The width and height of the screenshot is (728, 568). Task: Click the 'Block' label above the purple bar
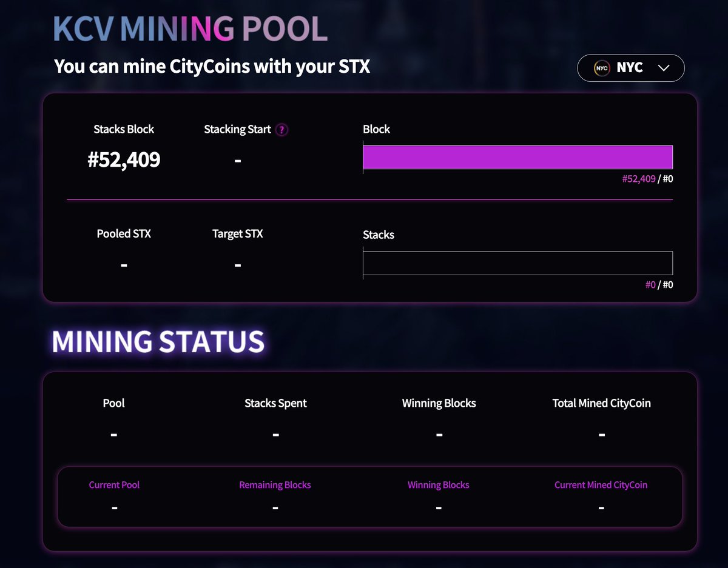[376, 129]
